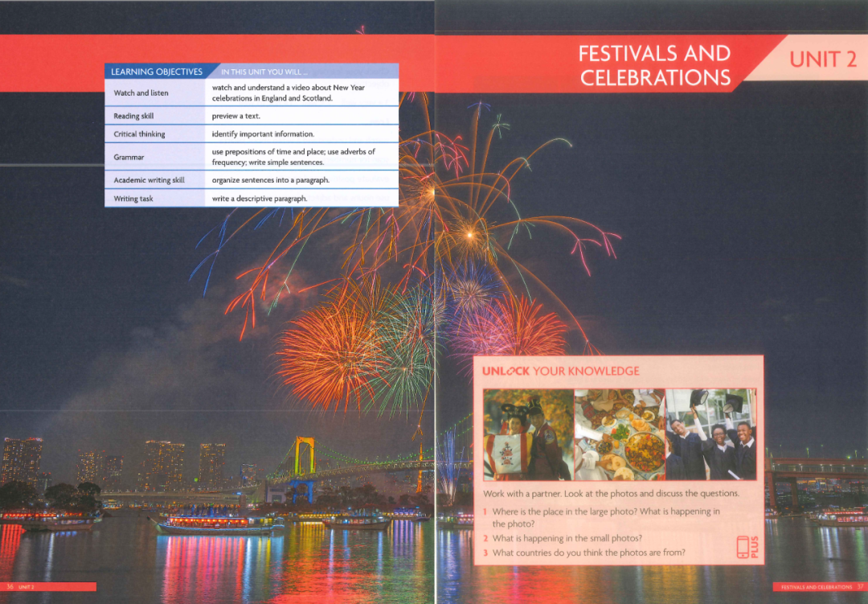This screenshot has width=868, height=604.
Task: Click the LEARNING OBJECTIVES header
Action: (x=157, y=72)
